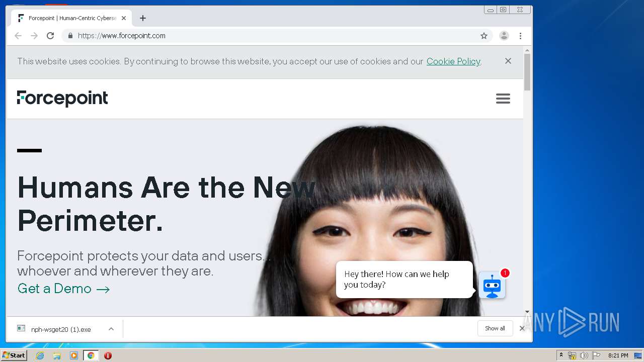Click Get a Demo link
The image size is (644, 362).
63,289
